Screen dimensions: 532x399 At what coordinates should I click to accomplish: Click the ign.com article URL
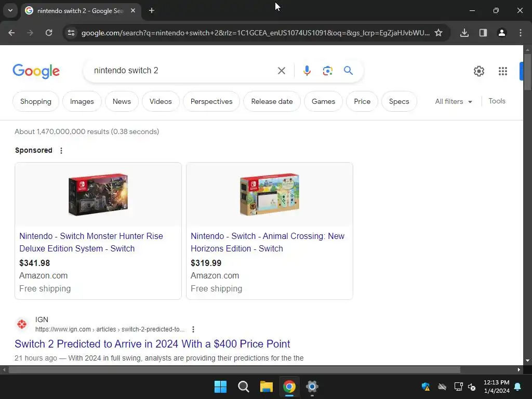(x=110, y=329)
